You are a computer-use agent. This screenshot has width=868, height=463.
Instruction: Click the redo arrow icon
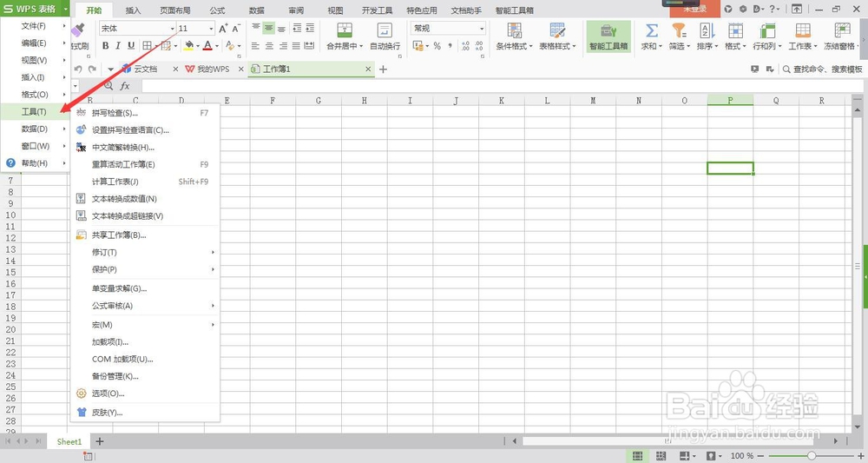coord(92,69)
